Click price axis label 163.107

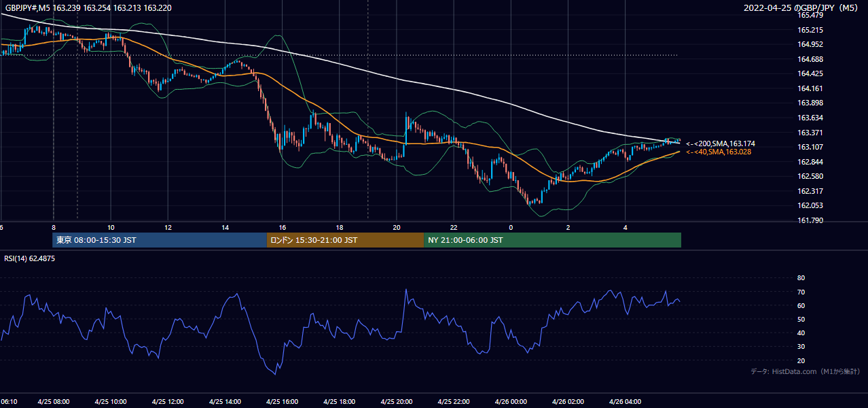(810, 147)
